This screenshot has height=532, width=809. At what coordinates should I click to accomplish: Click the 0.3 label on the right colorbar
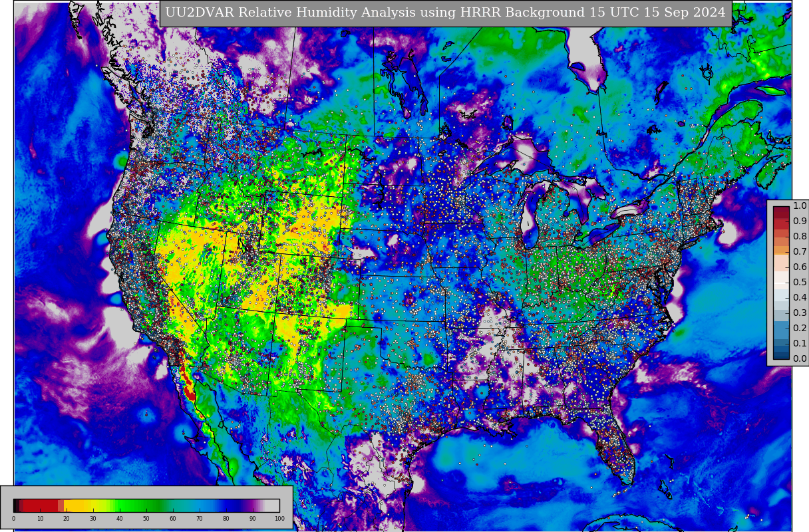[800, 313]
